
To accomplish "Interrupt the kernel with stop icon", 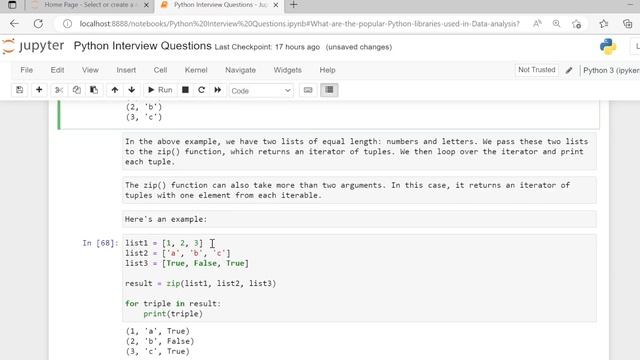I will coord(185,90).
